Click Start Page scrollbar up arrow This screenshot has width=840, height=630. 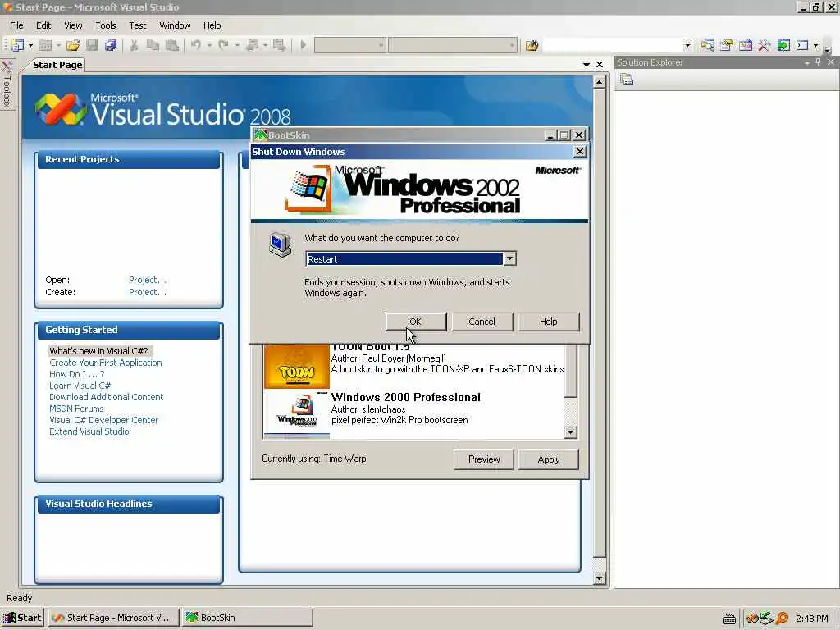pyautogui.click(x=600, y=82)
